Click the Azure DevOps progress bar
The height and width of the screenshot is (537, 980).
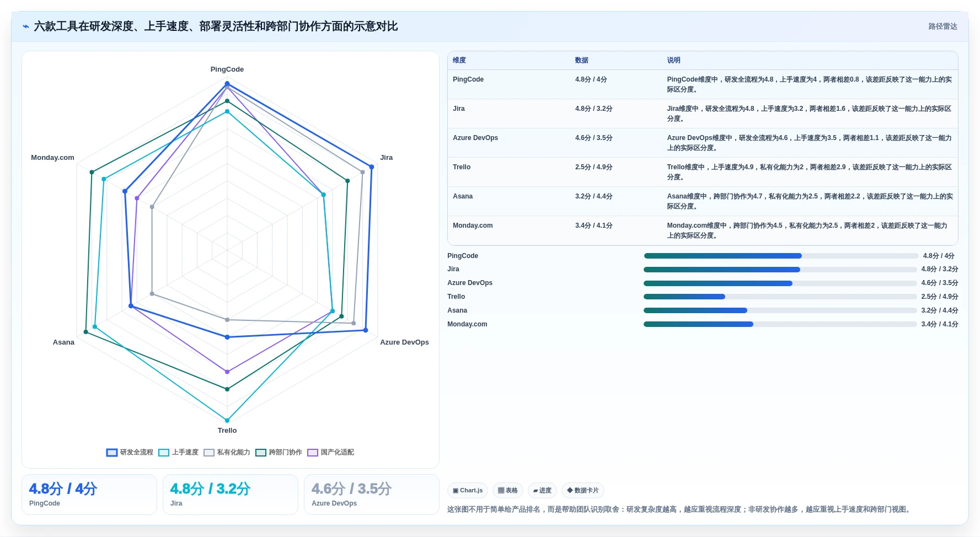(x=780, y=283)
